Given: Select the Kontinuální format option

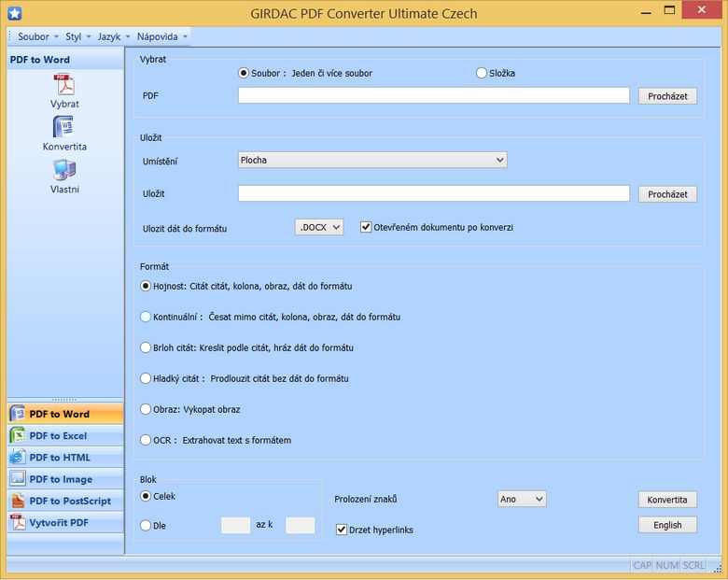Looking at the screenshot, I should 146,317.
